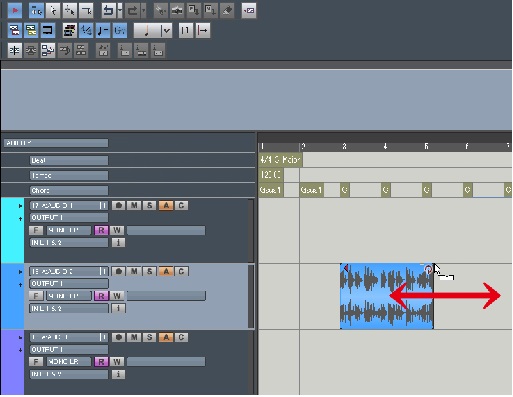Open the undo history dropdown arrow
The image size is (513, 397).
(120, 11)
